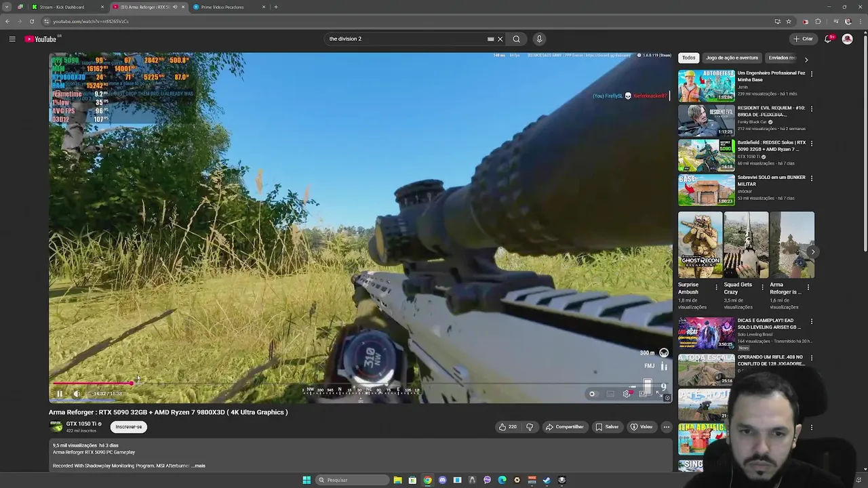Viewport: 868px width, 488px height.
Task: Open 'Resident Evil Requiem #10' video thumbnail
Action: click(706, 120)
